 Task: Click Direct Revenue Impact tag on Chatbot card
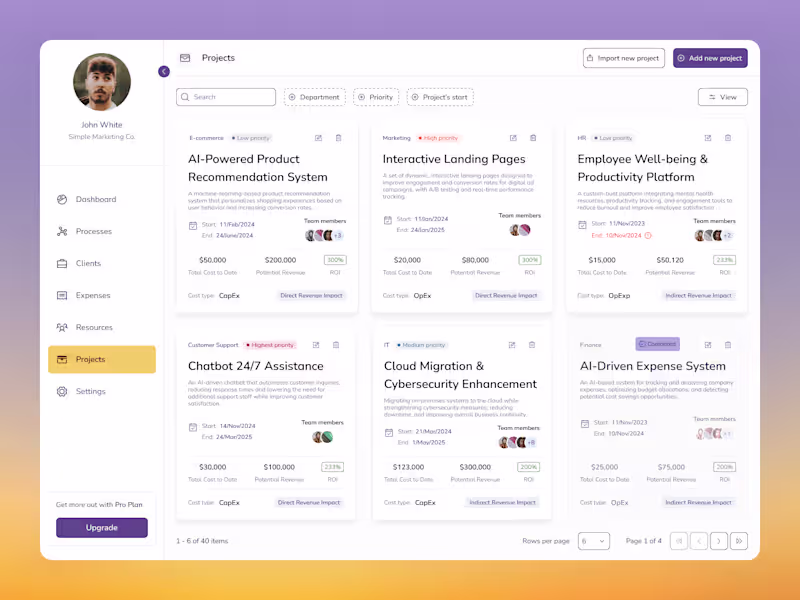click(309, 503)
